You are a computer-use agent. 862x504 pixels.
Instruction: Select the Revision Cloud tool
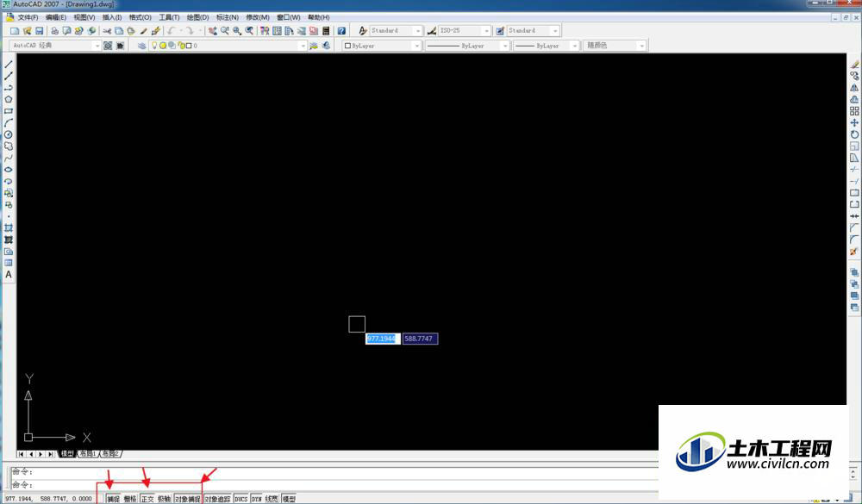[x=9, y=146]
